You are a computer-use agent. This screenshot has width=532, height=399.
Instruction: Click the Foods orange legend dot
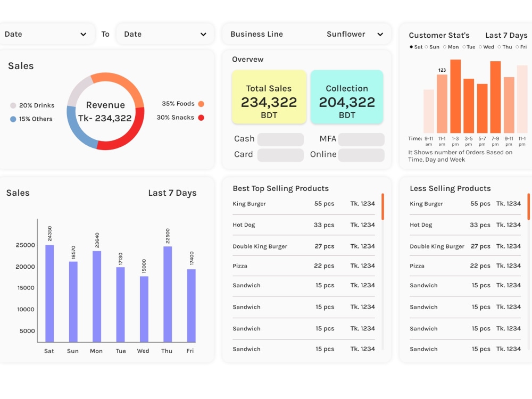(x=201, y=104)
